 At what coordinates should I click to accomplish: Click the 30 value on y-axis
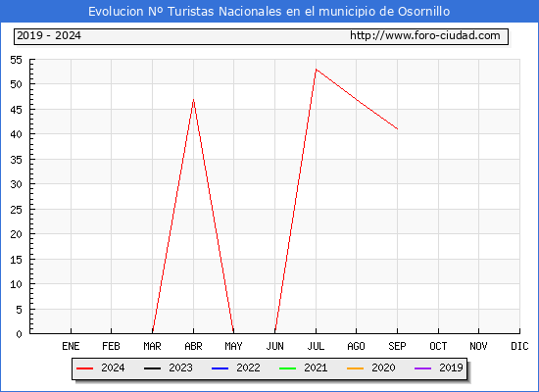[16, 184]
